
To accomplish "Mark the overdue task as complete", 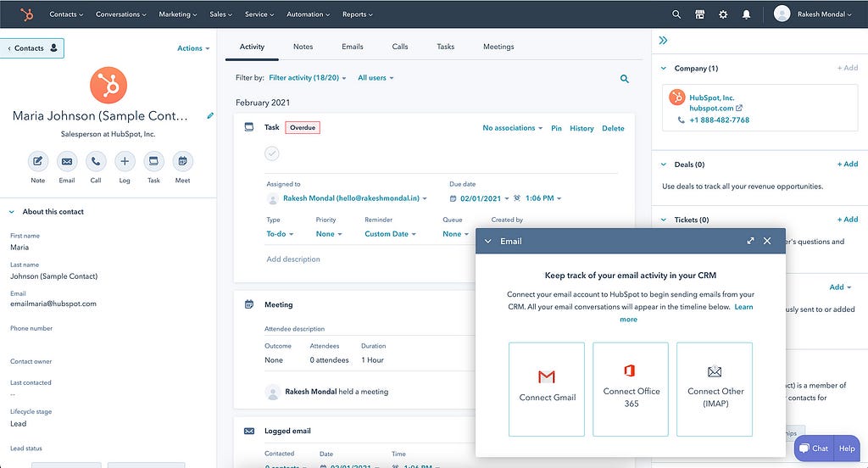I will pyautogui.click(x=272, y=153).
